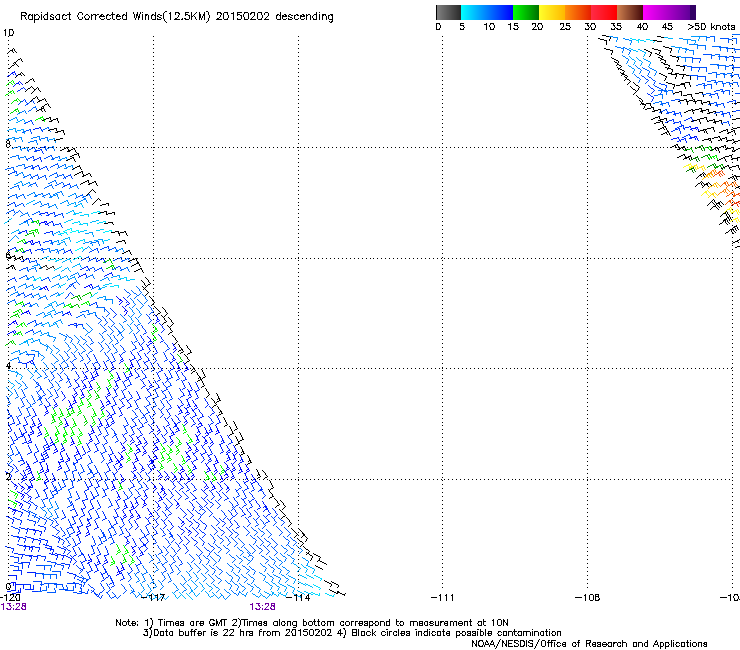Click the longitude axis label '-117'
Image resolution: width=740 pixels, height=650 pixels.
coord(154,598)
